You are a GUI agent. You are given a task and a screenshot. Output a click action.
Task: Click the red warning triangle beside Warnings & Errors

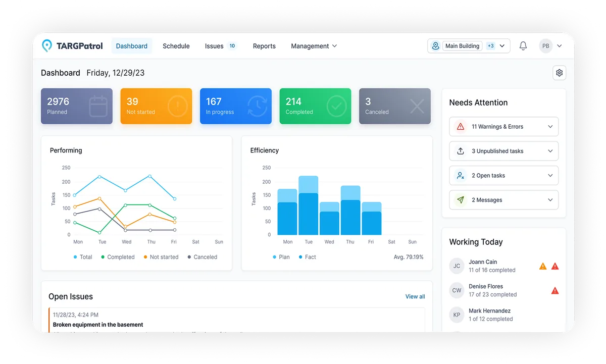[460, 126]
